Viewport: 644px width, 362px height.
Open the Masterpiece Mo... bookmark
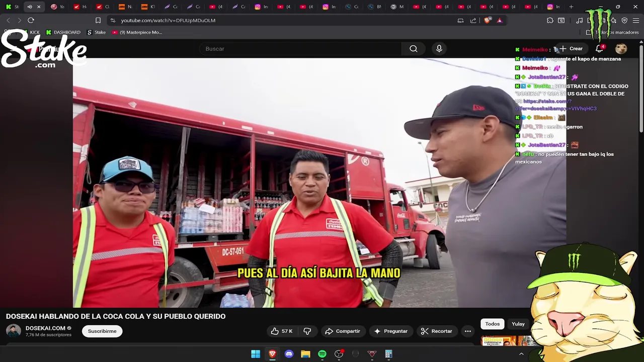pyautogui.click(x=137, y=32)
